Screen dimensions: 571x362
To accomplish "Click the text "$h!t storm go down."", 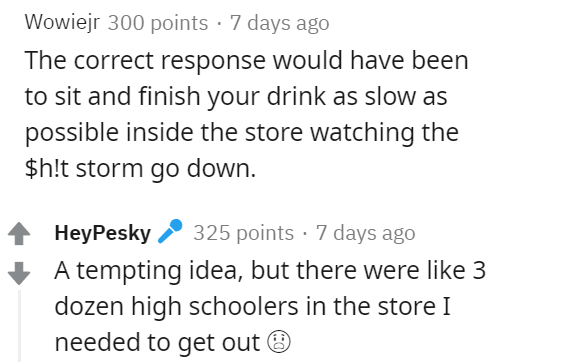I will [141, 169].
